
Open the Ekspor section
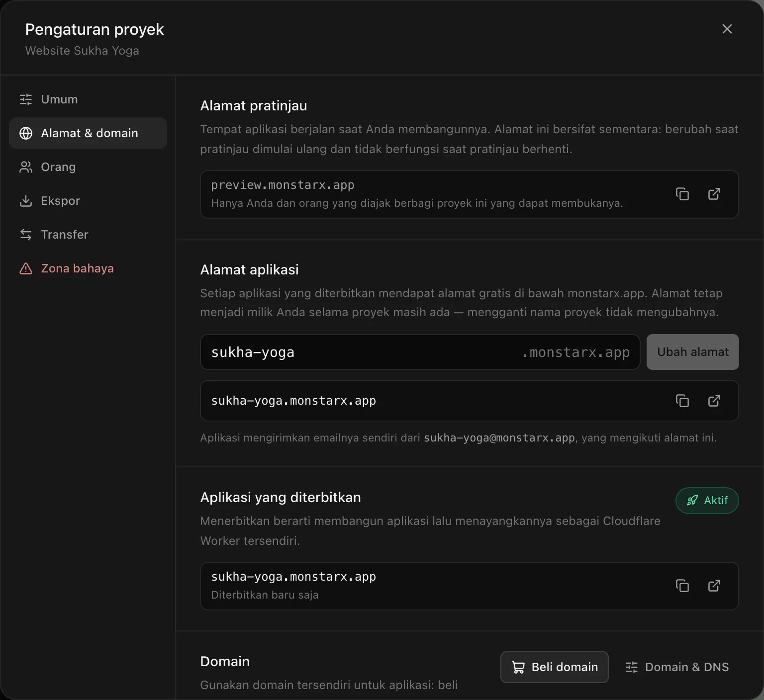pyautogui.click(x=88, y=201)
